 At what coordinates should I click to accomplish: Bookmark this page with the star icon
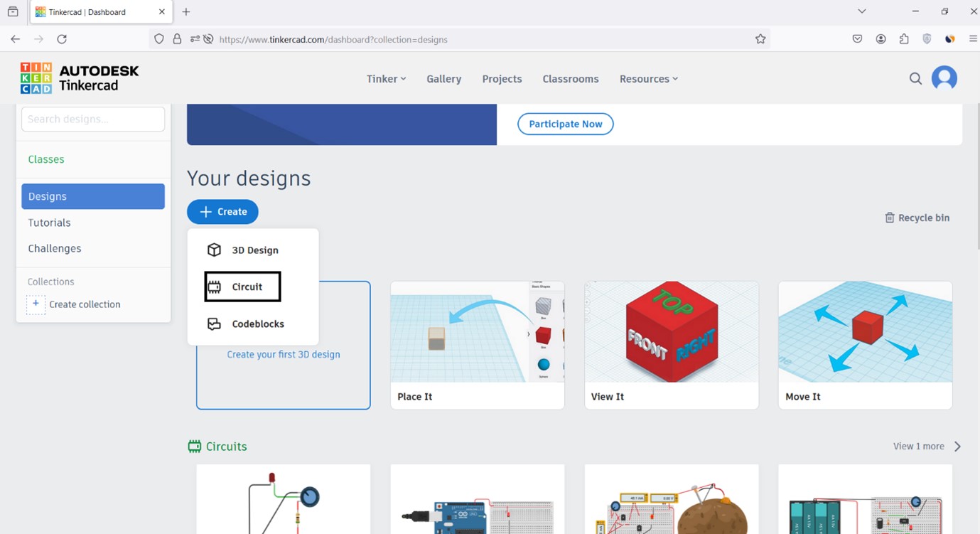pyautogui.click(x=760, y=39)
